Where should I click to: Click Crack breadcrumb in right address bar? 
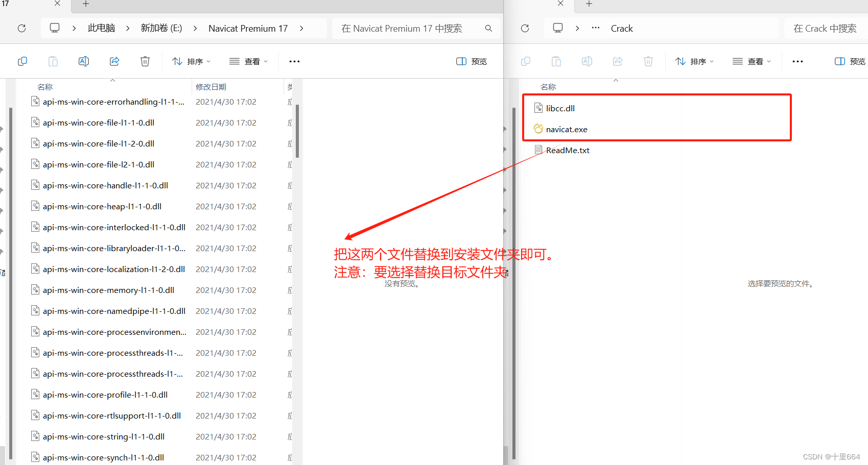point(622,28)
